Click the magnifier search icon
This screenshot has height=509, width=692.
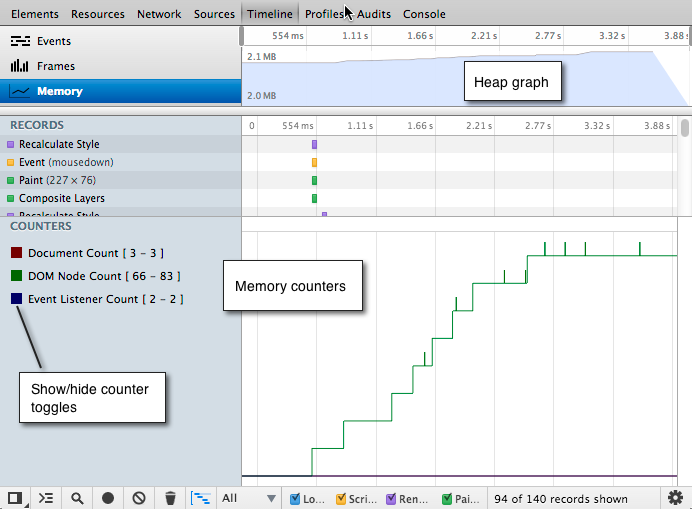coord(77,497)
